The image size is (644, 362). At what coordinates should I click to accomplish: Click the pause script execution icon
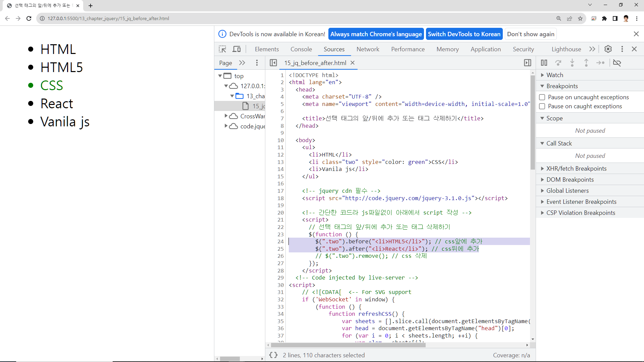point(544,63)
